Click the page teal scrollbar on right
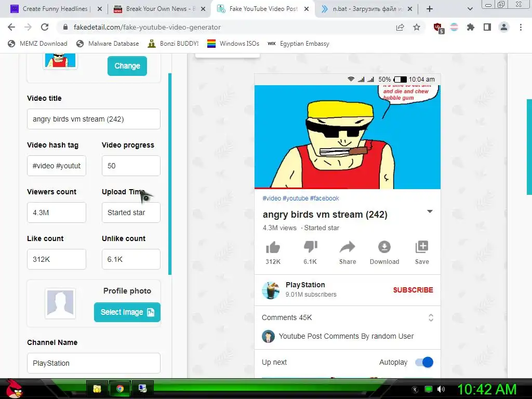Screen dimensions: 532x399 point(529,147)
